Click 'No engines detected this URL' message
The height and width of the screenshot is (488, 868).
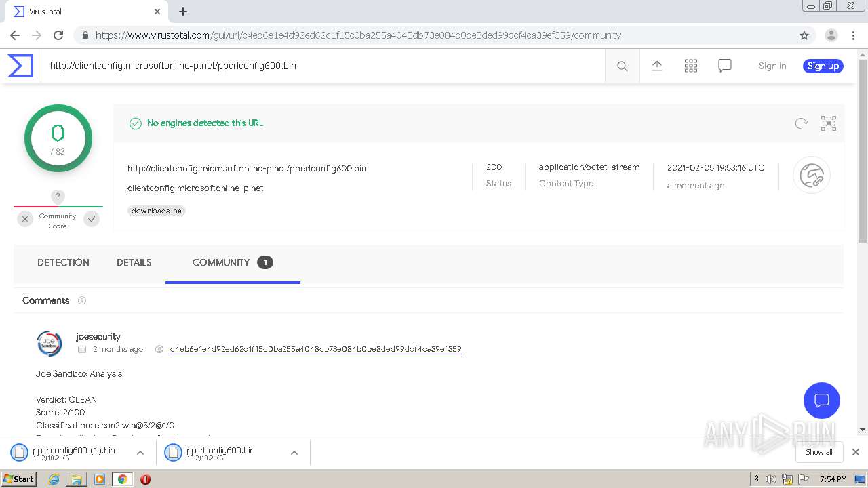click(205, 123)
